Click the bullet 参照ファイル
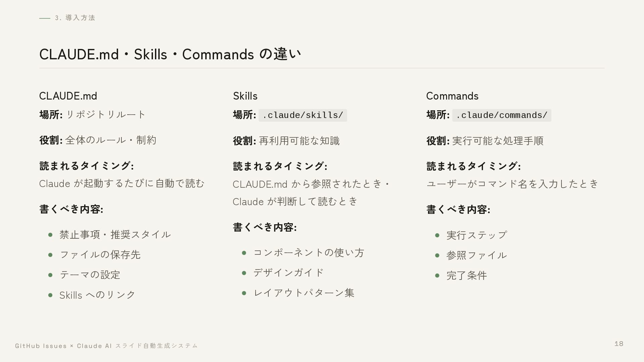The width and height of the screenshot is (644, 362). 477,255
